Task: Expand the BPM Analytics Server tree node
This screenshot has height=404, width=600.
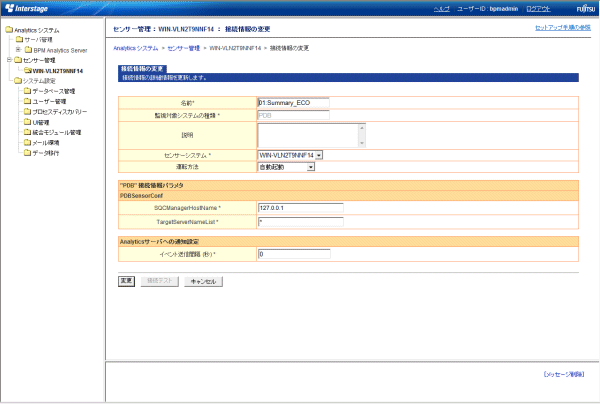Action: [18, 49]
